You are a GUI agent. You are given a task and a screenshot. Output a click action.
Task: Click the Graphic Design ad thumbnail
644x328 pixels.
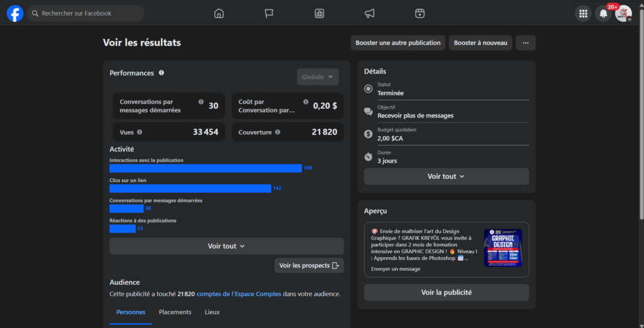[502, 249]
